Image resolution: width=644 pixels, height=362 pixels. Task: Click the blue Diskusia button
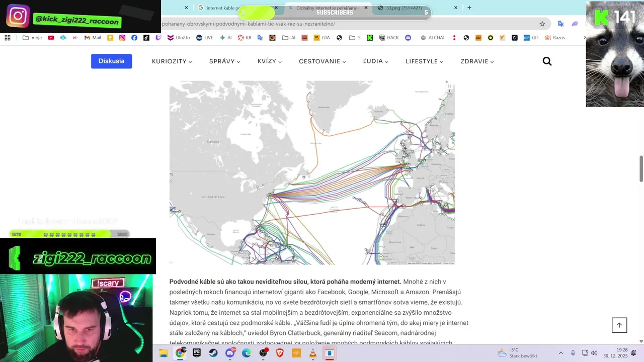coord(112,61)
